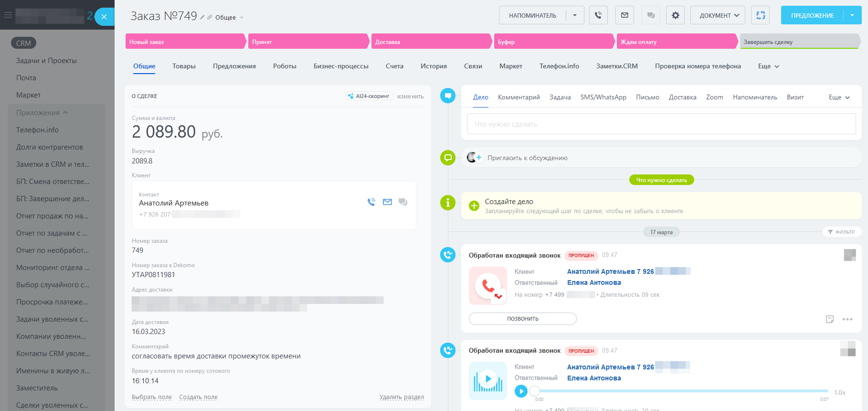Send email to contact via envelope icon

click(387, 202)
